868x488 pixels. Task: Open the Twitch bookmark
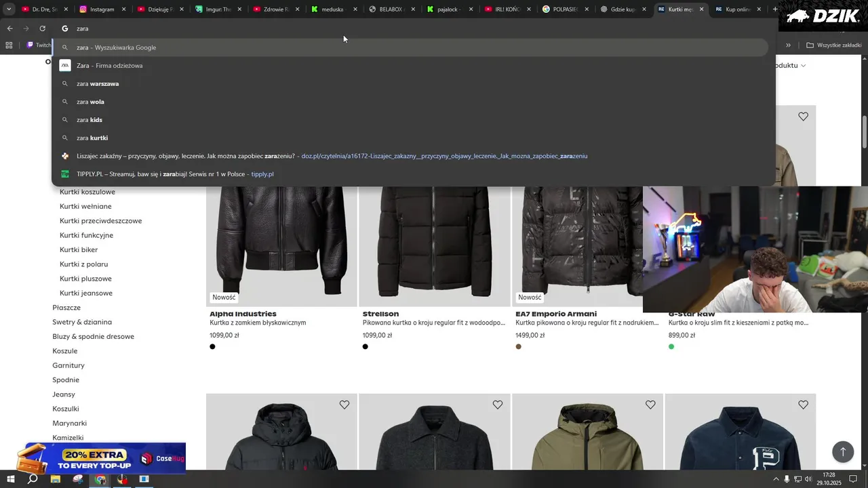[x=39, y=45]
